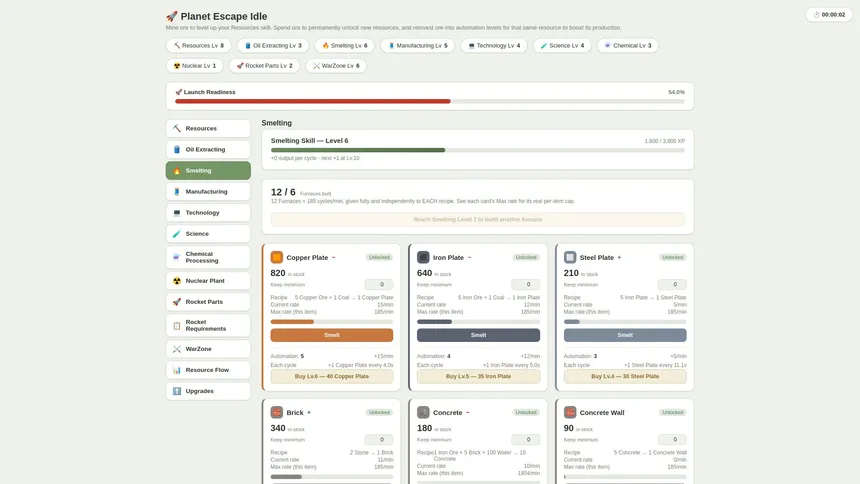Screen dimensions: 860x484
Task: Click the plus marker next to Steel Plate title
Action: coord(619,257)
